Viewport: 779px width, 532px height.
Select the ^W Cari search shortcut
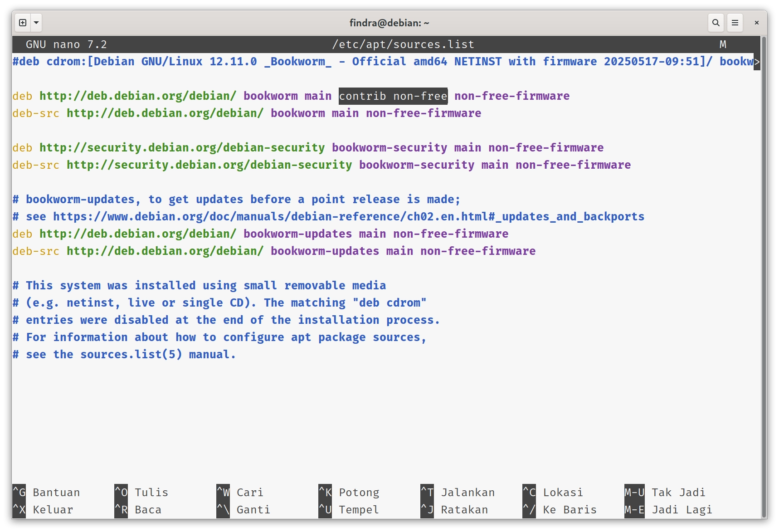[x=240, y=493]
